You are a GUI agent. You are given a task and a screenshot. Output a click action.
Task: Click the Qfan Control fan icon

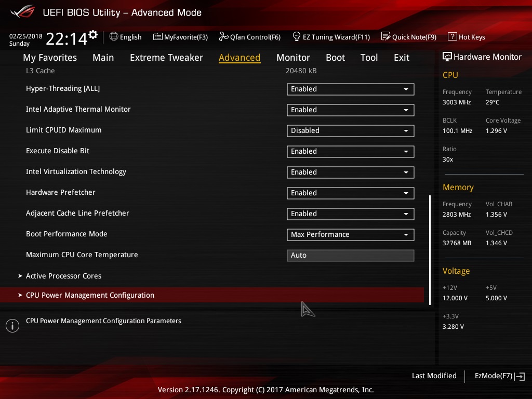click(223, 36)
